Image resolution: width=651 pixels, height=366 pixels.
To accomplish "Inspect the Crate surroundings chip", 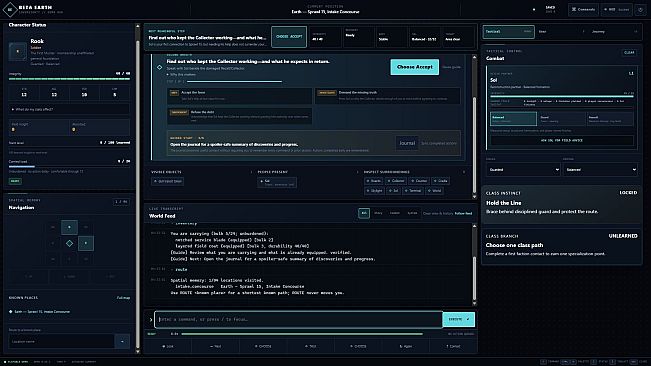I will (441, 181).
